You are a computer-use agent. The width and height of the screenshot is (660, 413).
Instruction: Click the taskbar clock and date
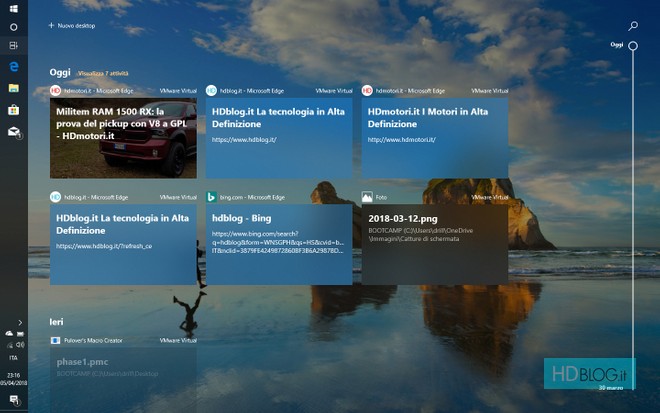13,378
